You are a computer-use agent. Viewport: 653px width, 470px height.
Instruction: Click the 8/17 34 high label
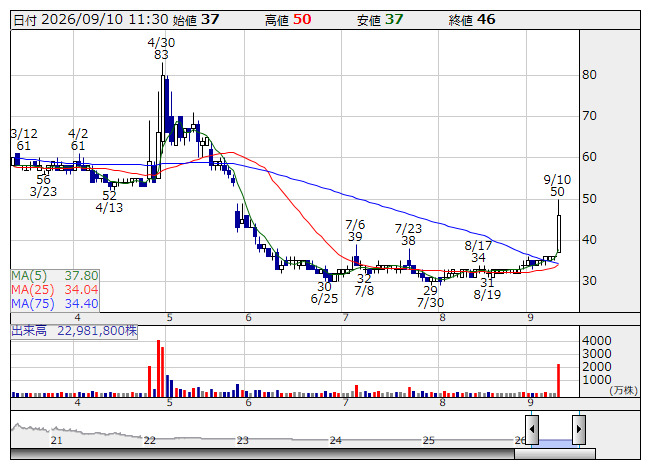tap(478, 251)
